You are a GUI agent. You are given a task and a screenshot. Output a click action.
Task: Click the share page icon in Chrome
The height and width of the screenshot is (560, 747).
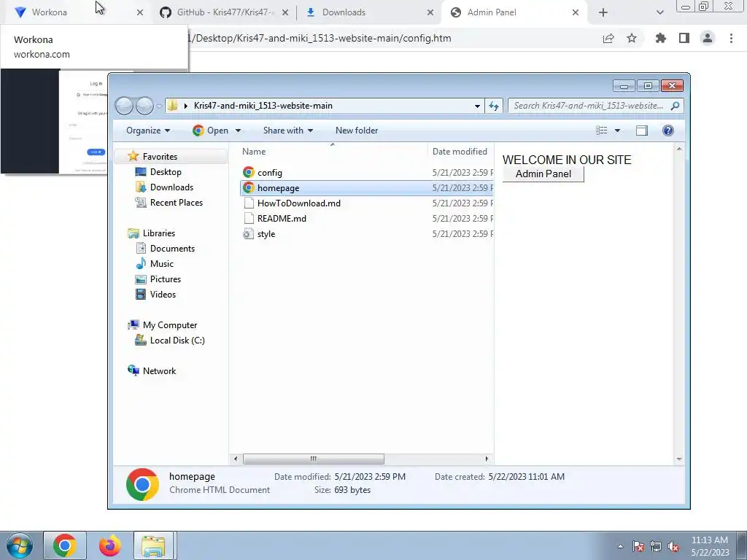(608, 38)
